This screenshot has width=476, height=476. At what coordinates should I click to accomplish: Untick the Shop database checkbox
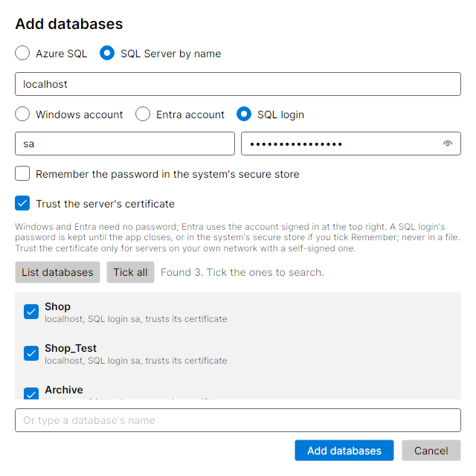point(31,312)
